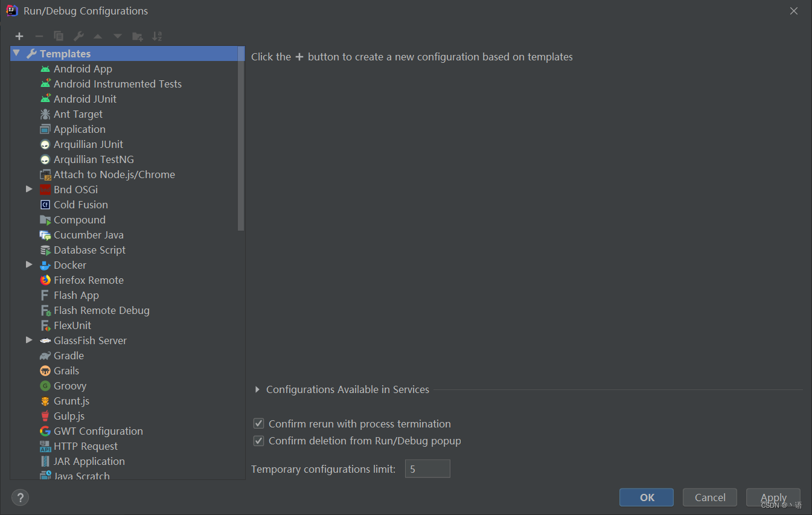
Task: Edit the Temporary configurations limit field
Action: [x=427, y=469]
